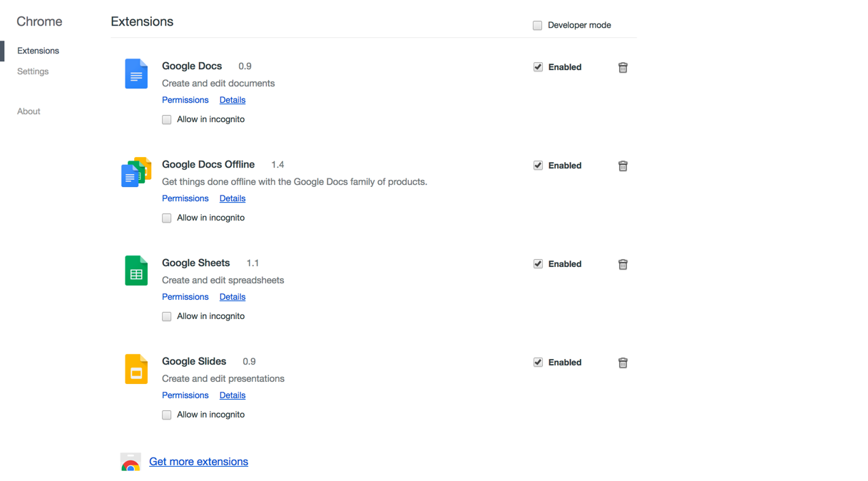Allow Google Docs Offline in incognito

click(167, 218)
